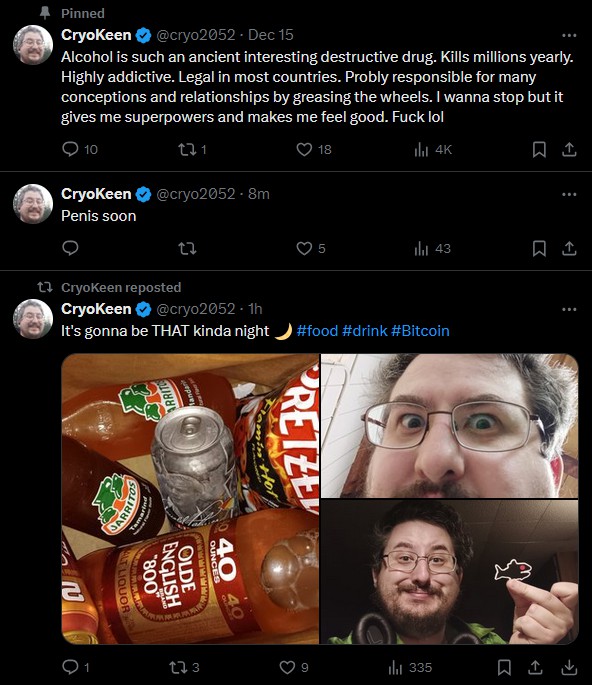
Task: Reply to the tweet posted 8m ago
Action: [70, 249]
